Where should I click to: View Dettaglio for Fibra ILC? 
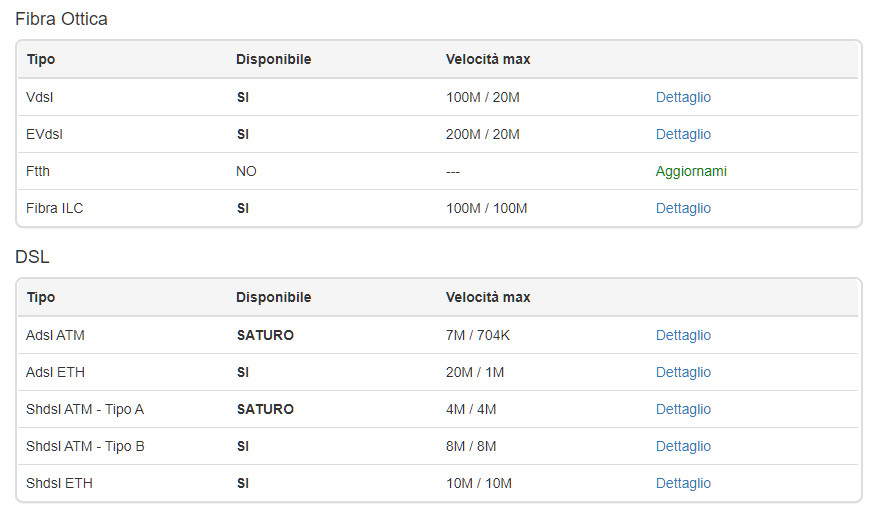(683, 208)
